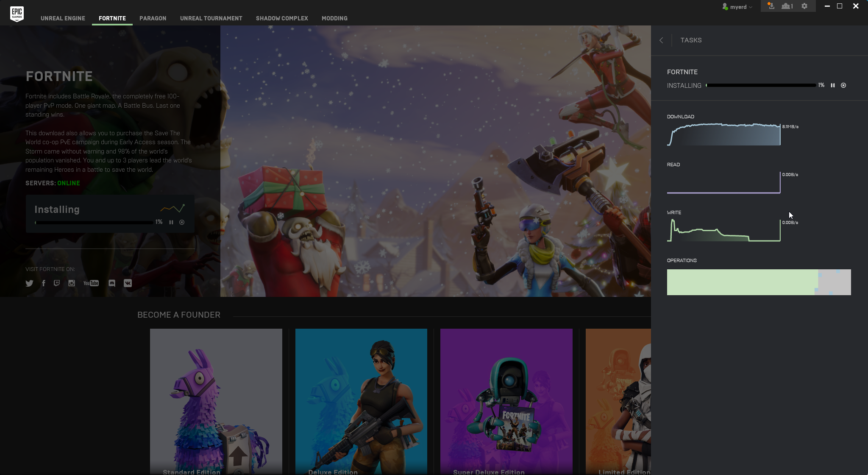Click the green Operations bar

coord(742,282)
